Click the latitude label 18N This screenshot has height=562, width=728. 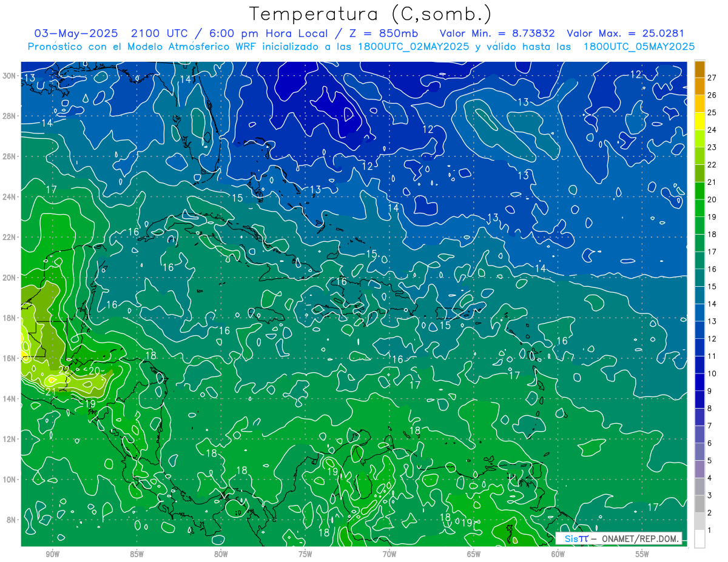8,318
